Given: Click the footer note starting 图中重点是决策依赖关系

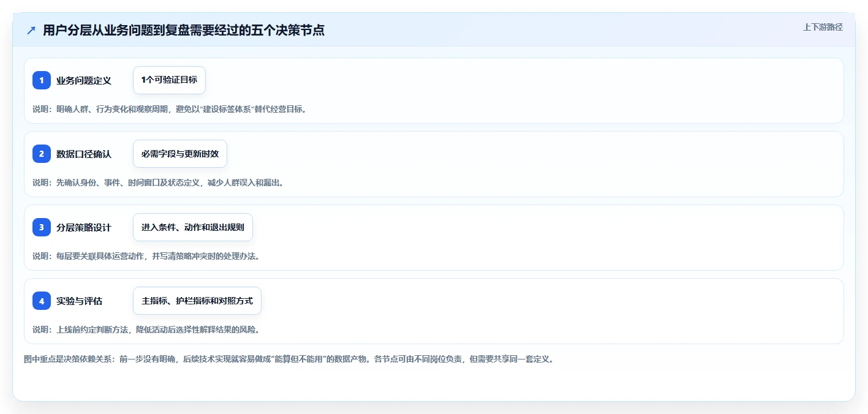Looking at the screenshot, I should (x=289, y=359).
